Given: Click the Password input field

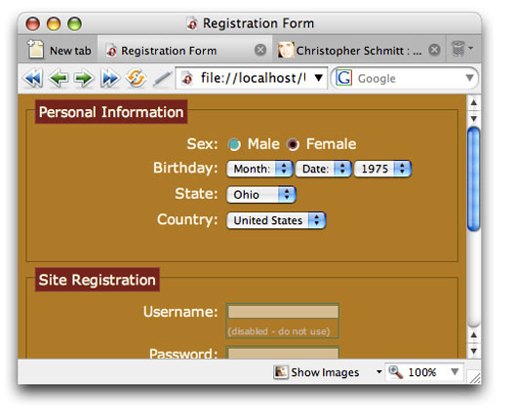Looking at the screenshot, I should [283, 353].
